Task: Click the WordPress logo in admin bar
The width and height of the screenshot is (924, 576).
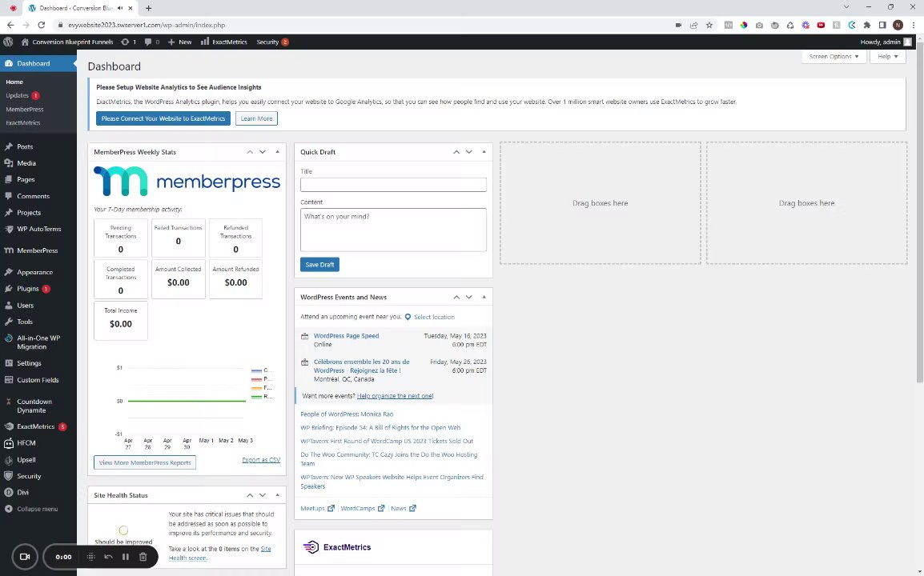Action: (x=8, y=42)
